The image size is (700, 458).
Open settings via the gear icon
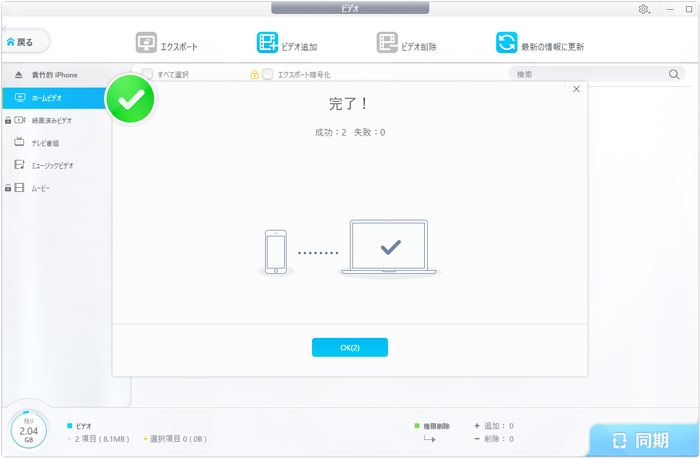click(643, 9)
